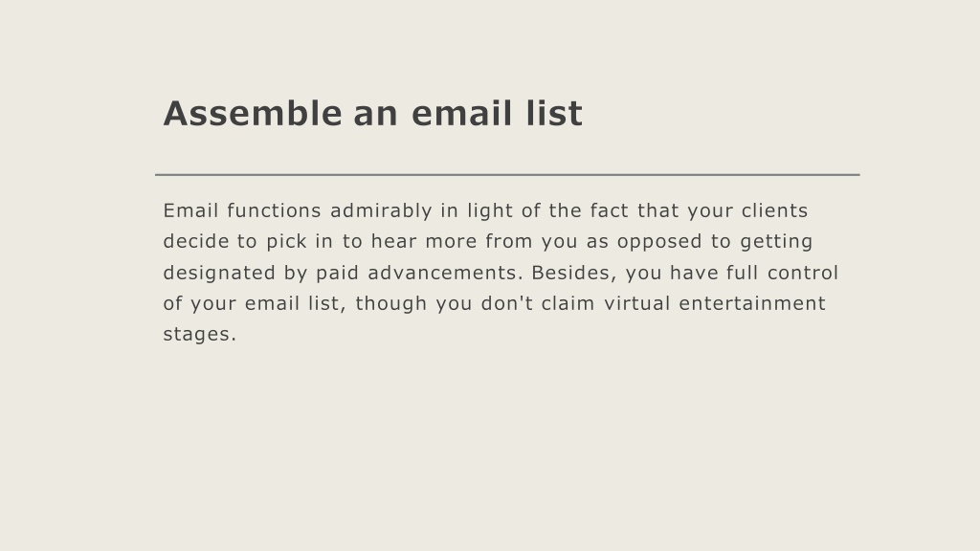
Task: Click the word 'functions' in first line
Action: tap(275, 210)
